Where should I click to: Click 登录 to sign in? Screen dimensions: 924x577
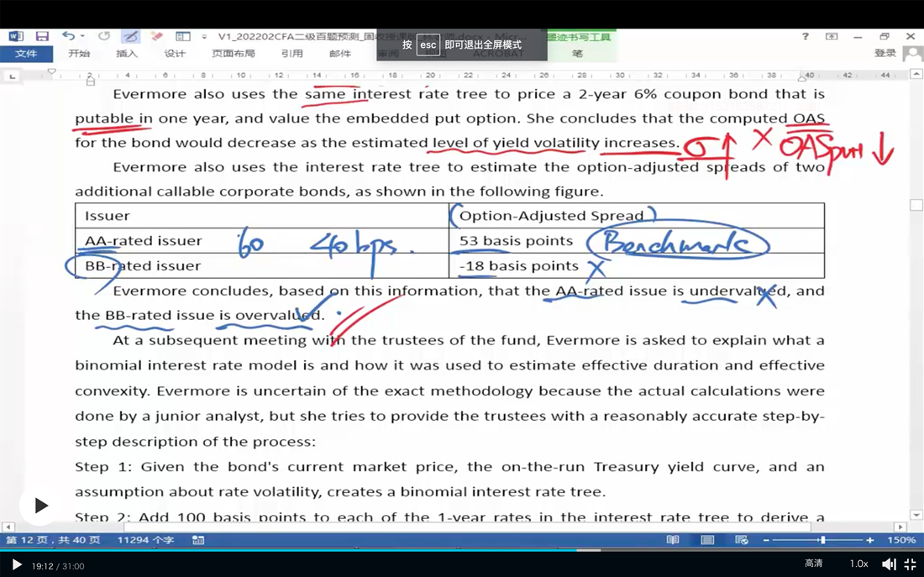[x=885, y=53]
